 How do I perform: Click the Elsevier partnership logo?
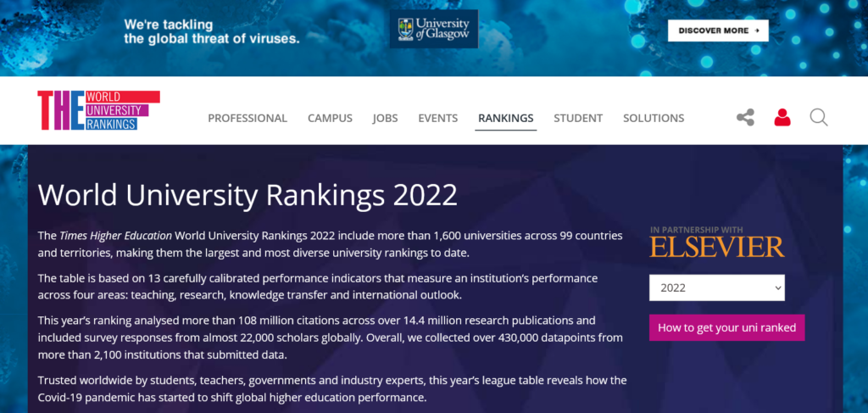[717, 247]
